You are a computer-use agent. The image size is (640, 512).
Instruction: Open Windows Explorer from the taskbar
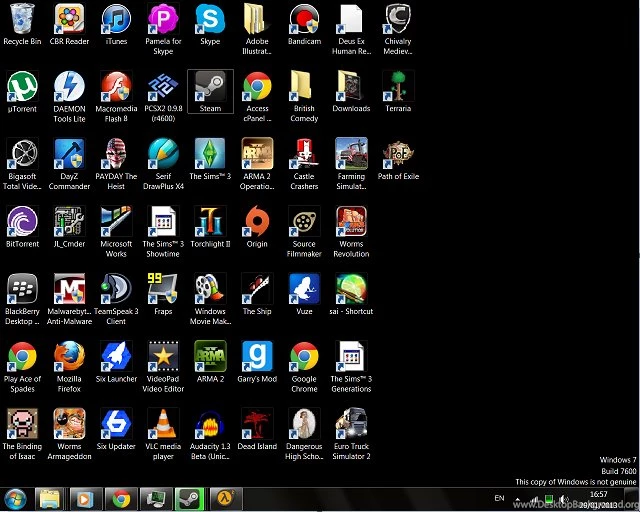(x=49, y=499)
